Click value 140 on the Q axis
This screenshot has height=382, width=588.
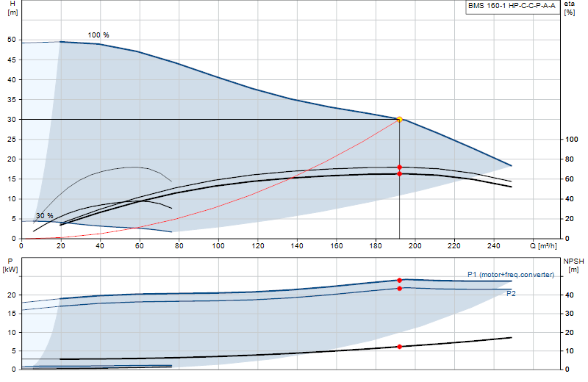[x=297, y=246]
